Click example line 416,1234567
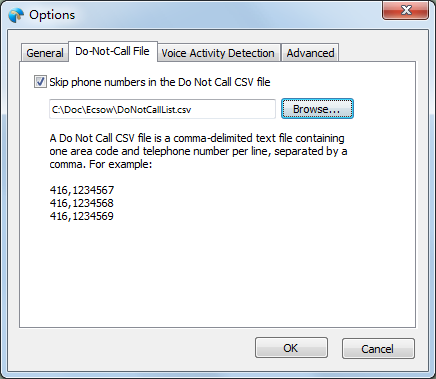 click(82, 190)
